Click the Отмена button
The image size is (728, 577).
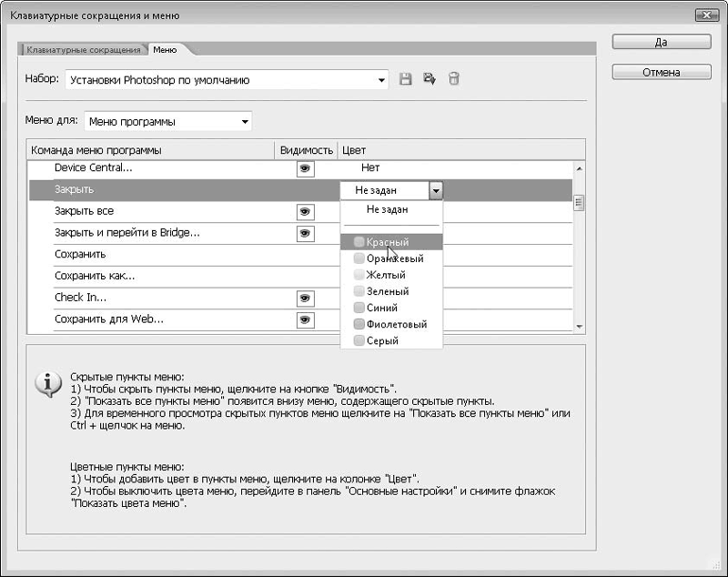tap(662, 72)
